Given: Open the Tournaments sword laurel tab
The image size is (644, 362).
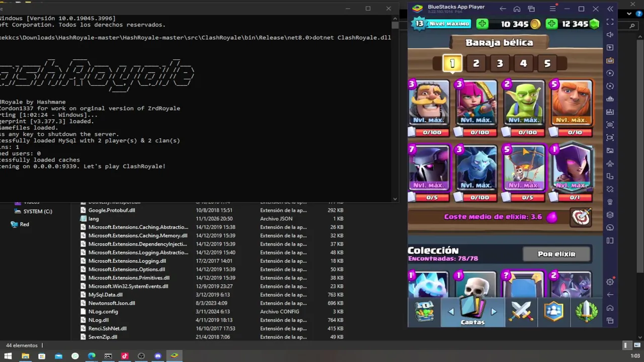Looking at the screenshot, I should click(x=586, y=312).
